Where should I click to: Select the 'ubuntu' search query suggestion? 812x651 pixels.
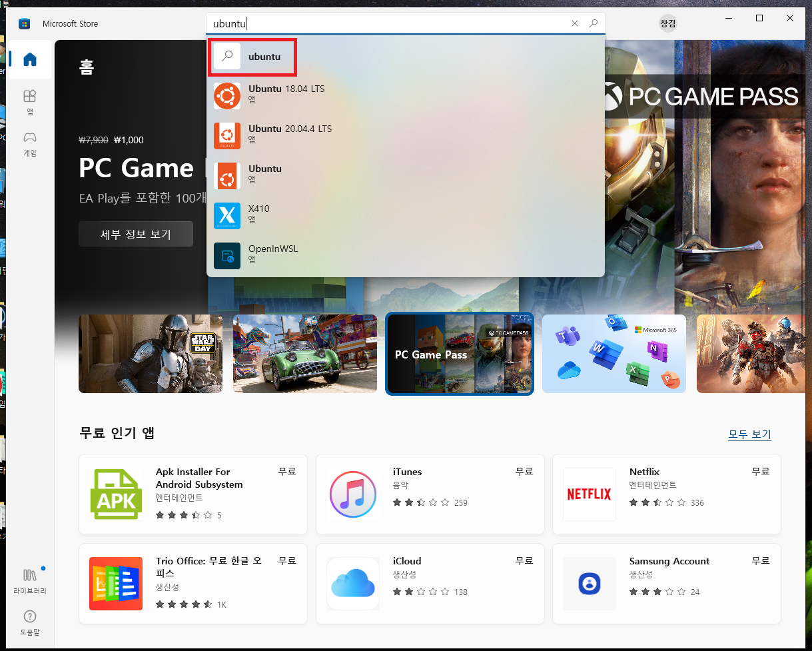coord(405,57)
